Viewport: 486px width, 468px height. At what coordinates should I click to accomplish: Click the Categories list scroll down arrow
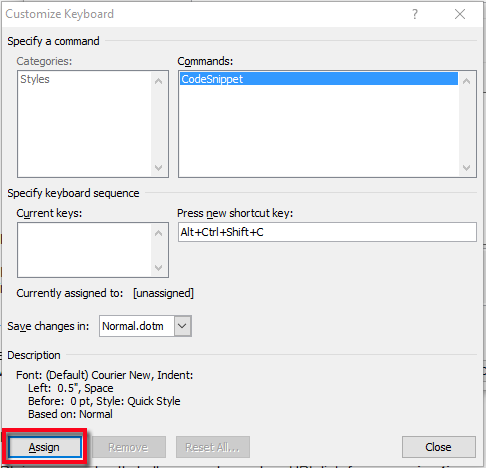coord(159,167)
